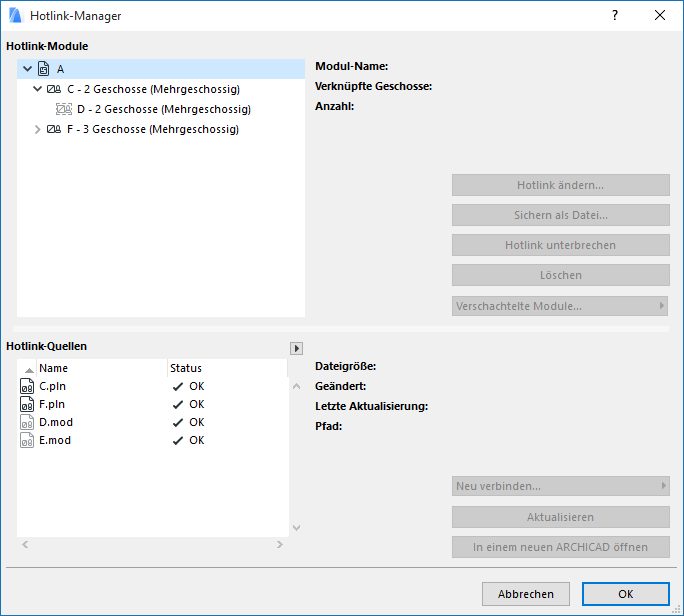
Task: Select the C.pln source name
Action: pos(52,387)
